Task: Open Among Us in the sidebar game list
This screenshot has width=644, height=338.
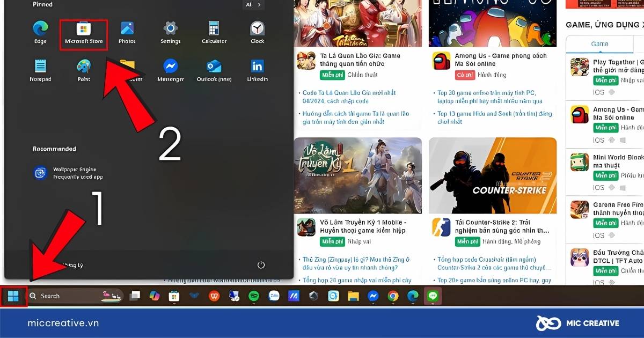Action: pos(618,113)
